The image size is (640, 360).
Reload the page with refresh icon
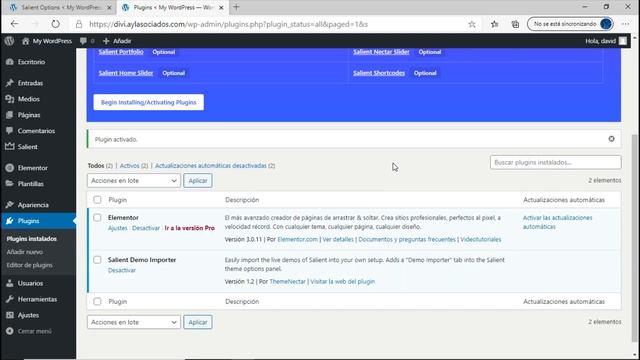pos(55,24)
